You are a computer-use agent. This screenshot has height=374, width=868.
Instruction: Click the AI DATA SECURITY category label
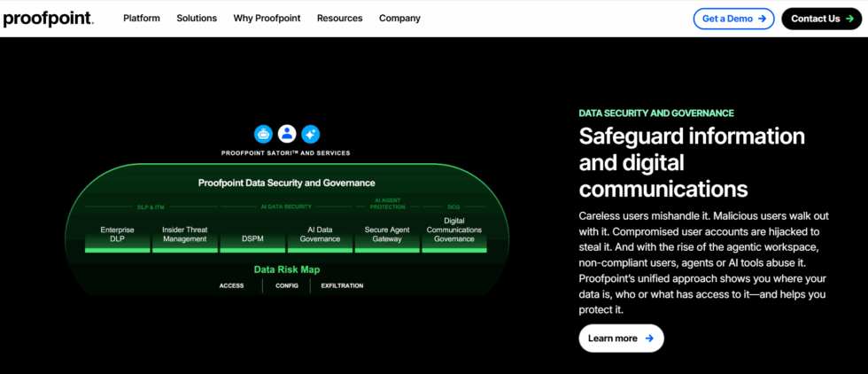[286, 206]
